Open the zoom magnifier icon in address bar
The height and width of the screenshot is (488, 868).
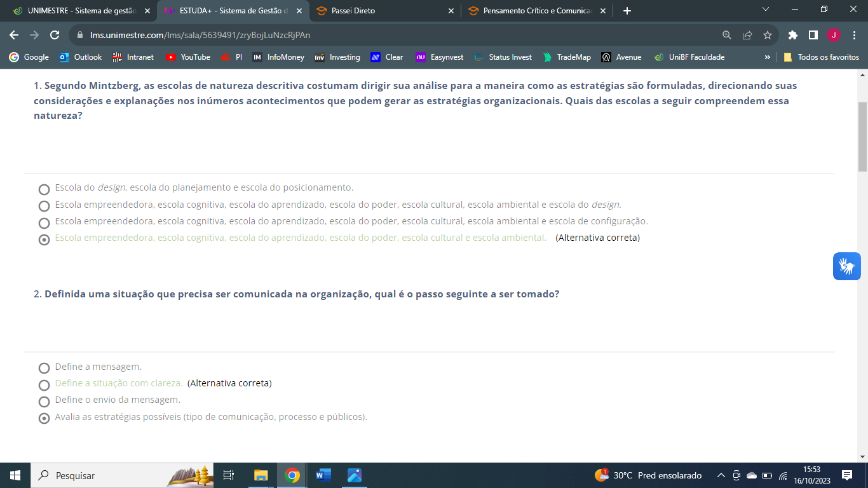[727, 35]
